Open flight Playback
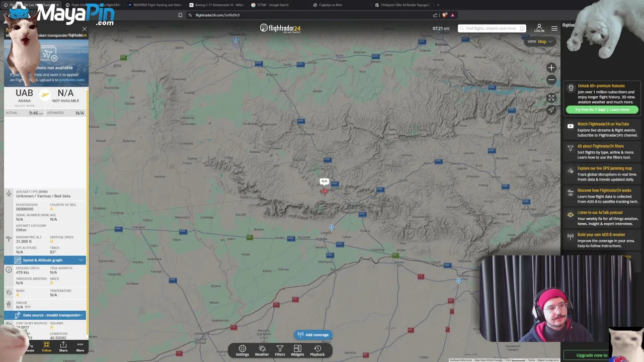Image resolution: width=644 pixels, height=362 pixels. pyautogui.click(x=317, y=350)
